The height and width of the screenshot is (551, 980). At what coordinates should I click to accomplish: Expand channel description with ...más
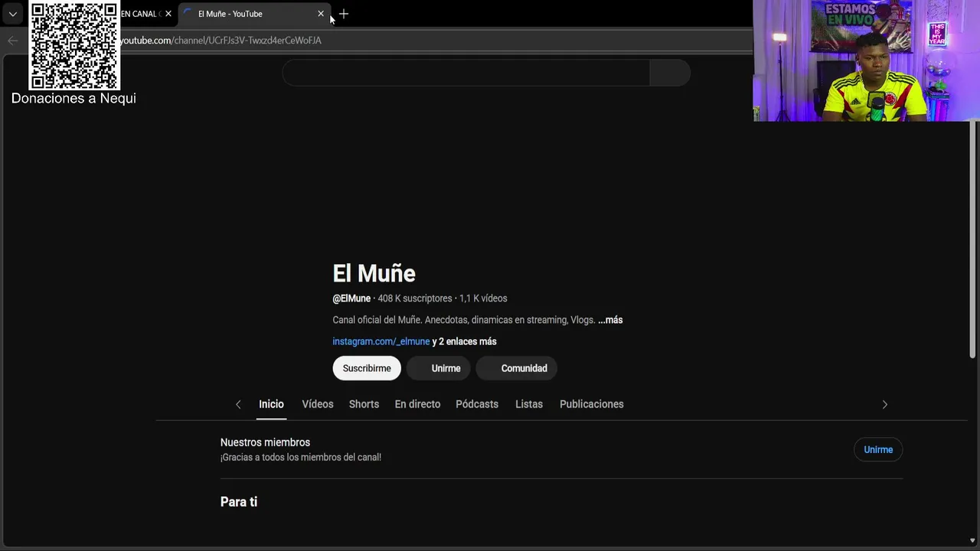[610, 320]
